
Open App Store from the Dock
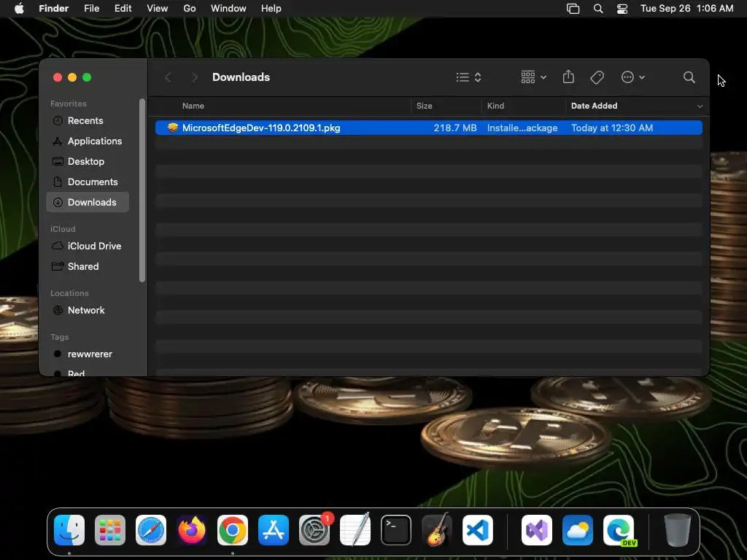[274, 530]
